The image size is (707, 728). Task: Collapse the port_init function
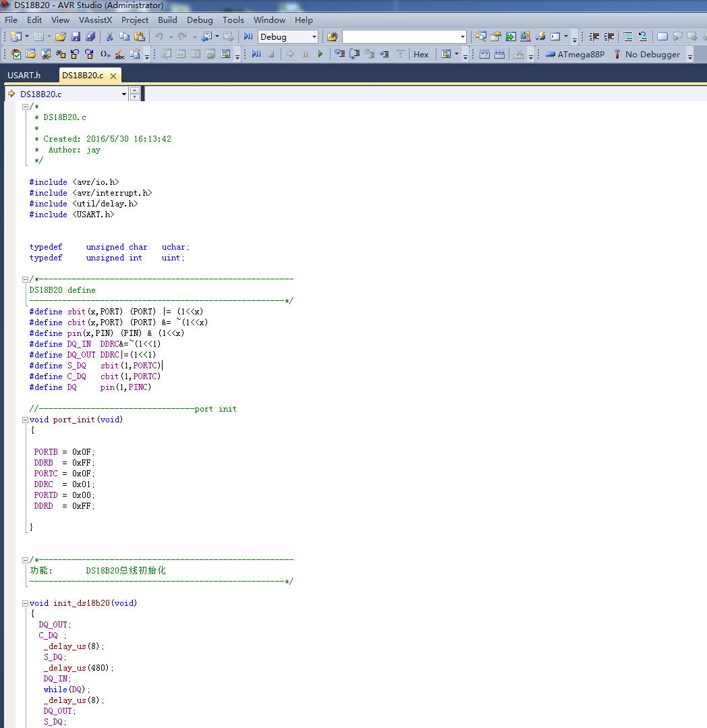pos(25,420)
